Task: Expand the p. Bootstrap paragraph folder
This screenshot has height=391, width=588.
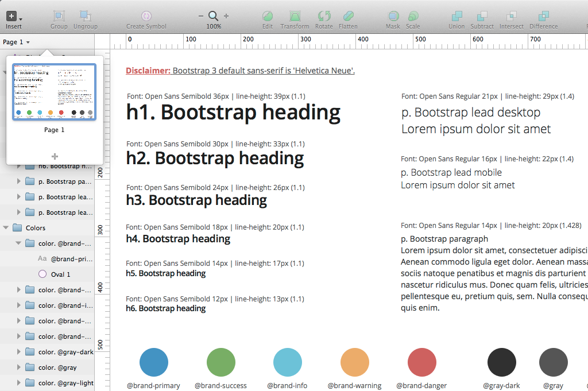Action: [19, 181]
